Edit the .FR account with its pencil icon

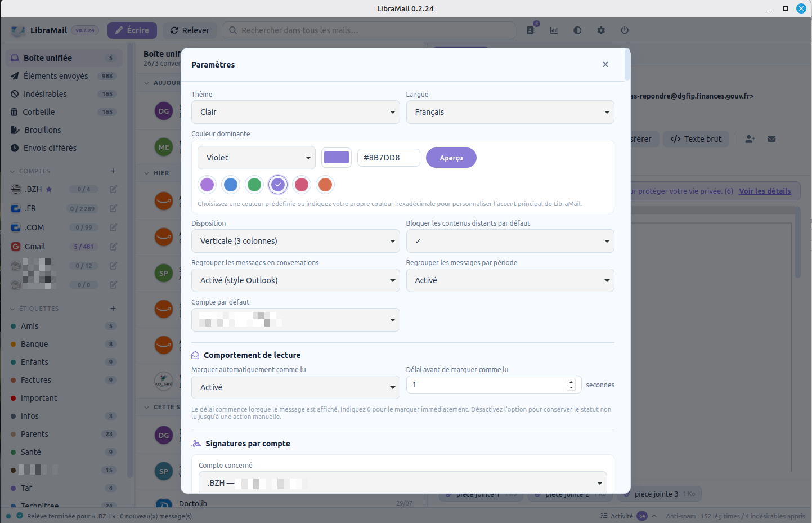[113, 208]
